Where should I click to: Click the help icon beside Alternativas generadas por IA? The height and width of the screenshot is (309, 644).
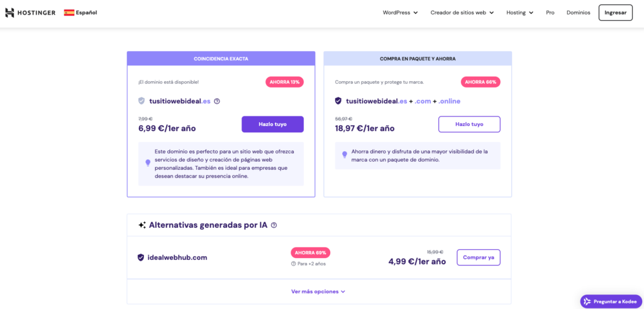coord(274,225)
